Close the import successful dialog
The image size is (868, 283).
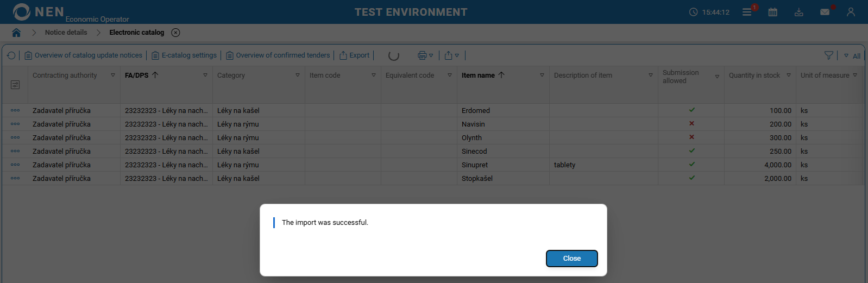pyautogui.click(x=571, y=259)
